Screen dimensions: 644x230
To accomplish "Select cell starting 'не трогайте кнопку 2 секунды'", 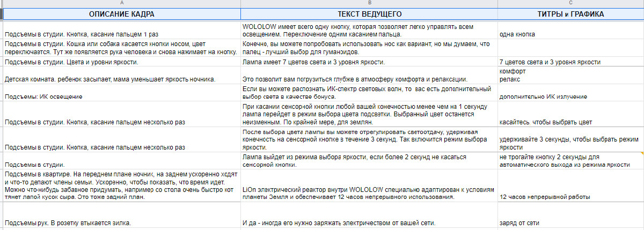I will (x=570, y=161).
